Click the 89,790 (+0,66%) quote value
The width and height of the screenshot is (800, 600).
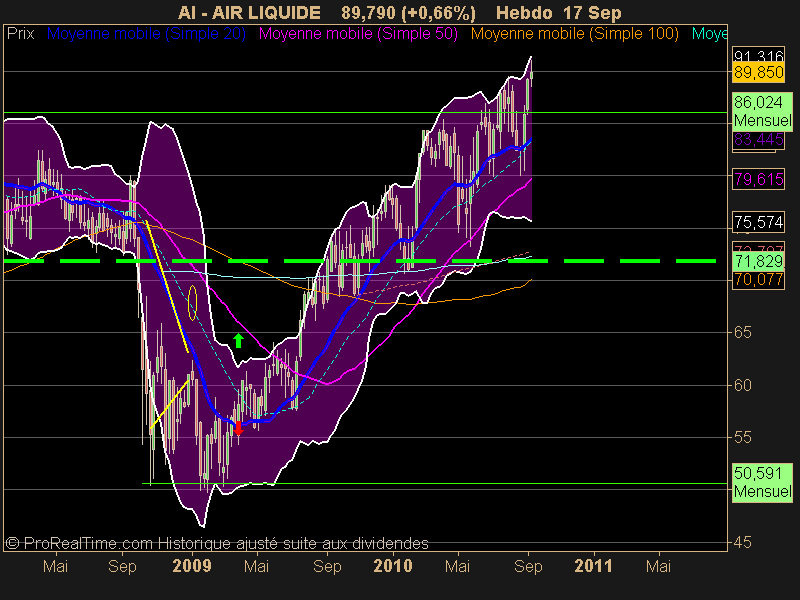pyautogui.click(x=408, y=13)
